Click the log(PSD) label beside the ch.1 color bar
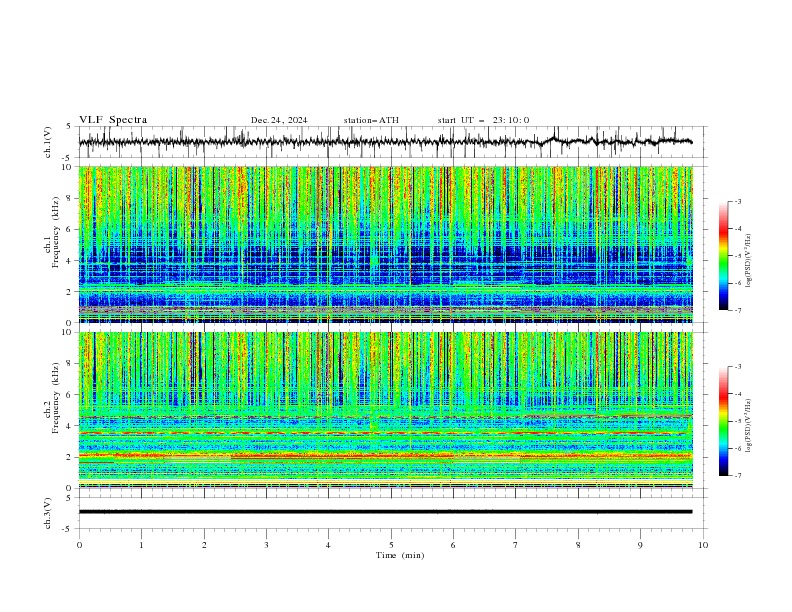 (x=749, y=261)
